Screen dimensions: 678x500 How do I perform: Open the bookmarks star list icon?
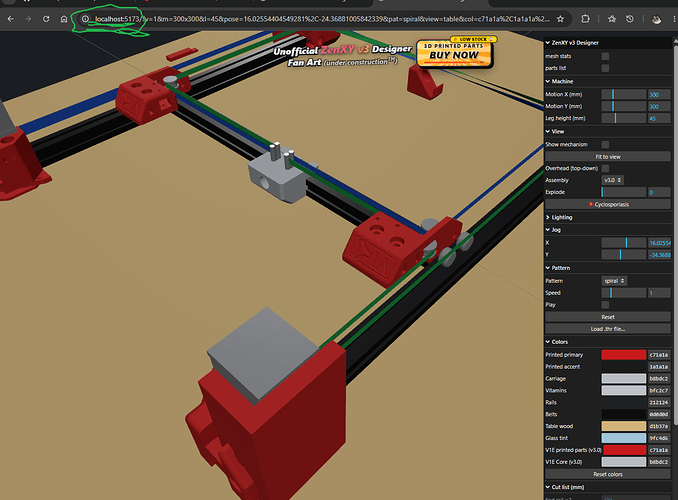pyautogui.click(x=611, y=19)
